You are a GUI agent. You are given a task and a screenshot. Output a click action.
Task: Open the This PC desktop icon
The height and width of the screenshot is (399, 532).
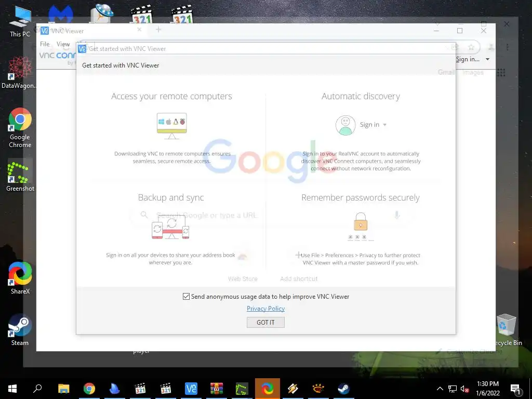(x=20, y=21)
